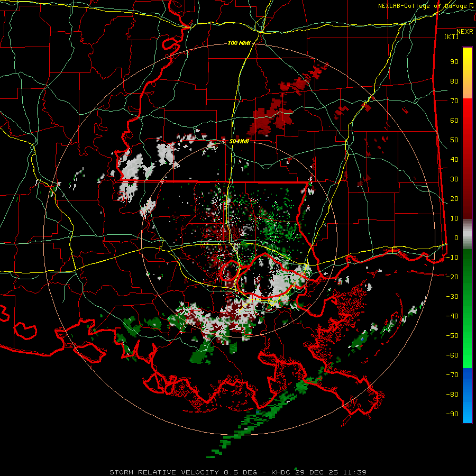Click the 50 NMI range ring label
The height and width of the screenshot is (476, 476).
(239, 141)
